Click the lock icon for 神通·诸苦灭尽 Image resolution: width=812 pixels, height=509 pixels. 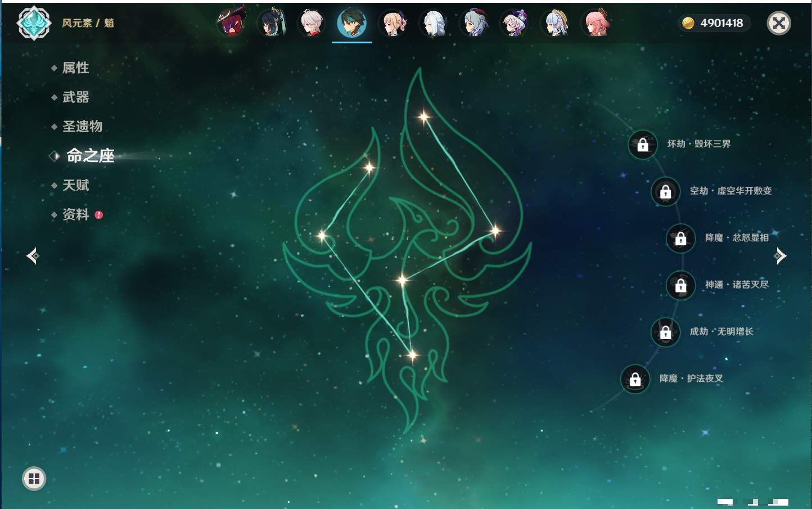pos(681,285)
